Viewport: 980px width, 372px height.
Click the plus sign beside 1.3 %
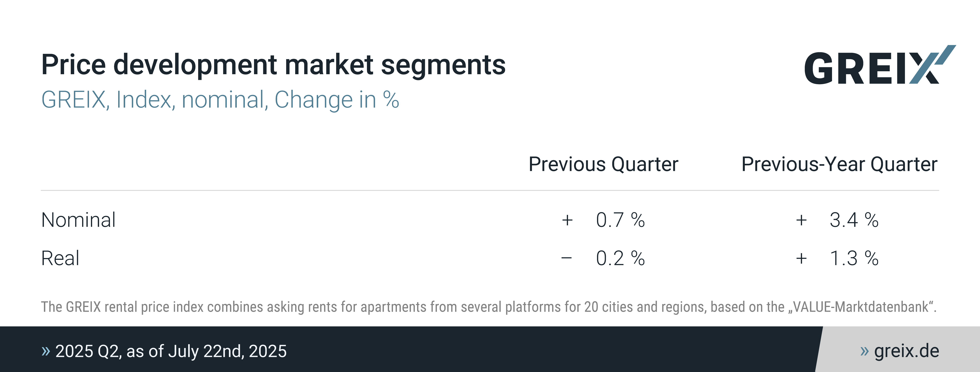(x=801, y=258)
